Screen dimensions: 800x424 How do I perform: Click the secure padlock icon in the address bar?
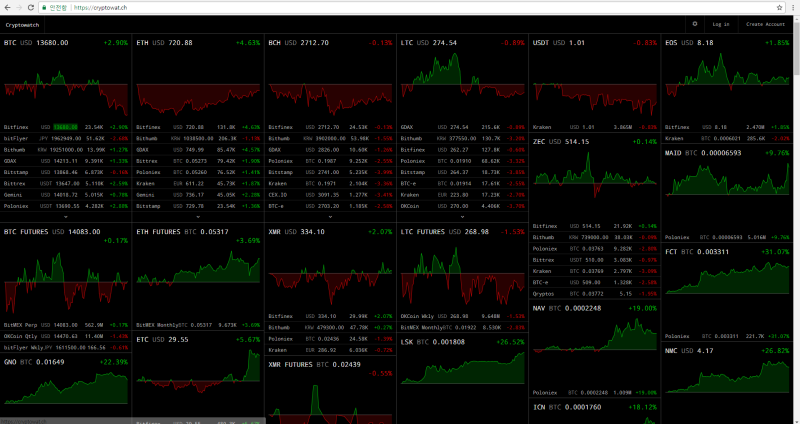44,8
